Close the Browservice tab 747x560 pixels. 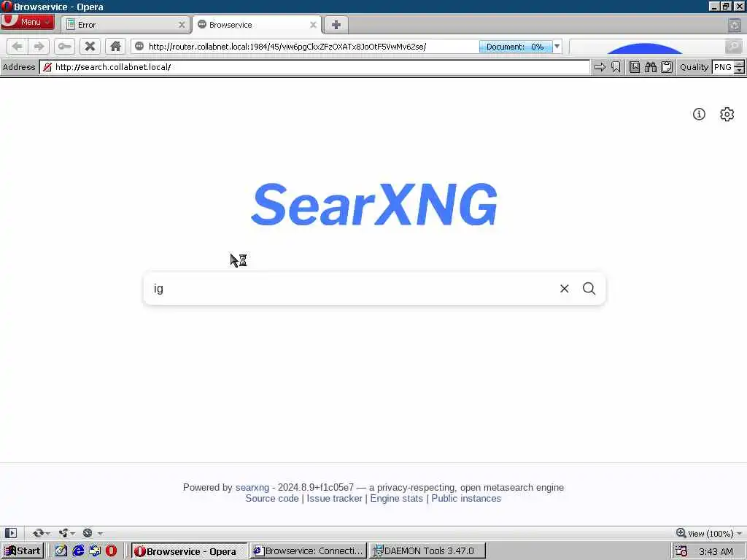313,25
